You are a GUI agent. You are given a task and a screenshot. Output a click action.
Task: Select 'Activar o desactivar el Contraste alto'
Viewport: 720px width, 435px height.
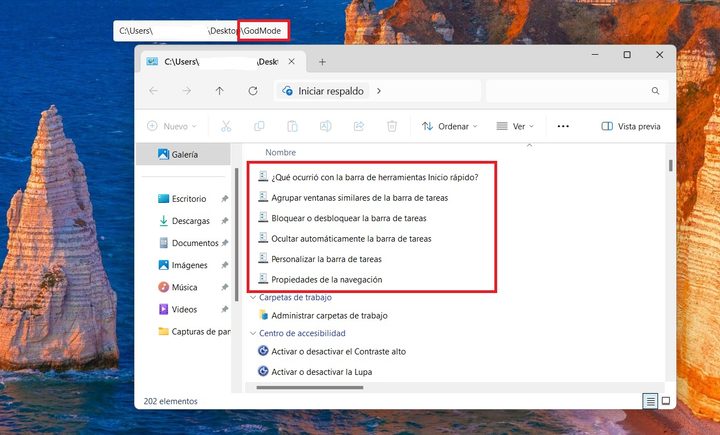click(x=338, y=351)
